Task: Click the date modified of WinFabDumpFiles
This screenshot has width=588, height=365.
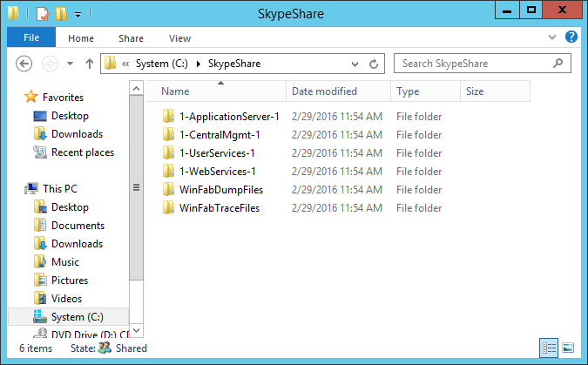Action: (x=337, y=190)
